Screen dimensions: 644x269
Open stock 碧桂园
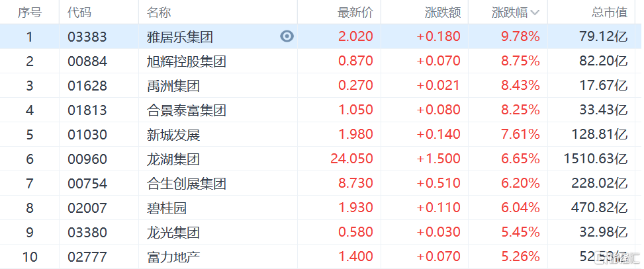tap(166, 208)
